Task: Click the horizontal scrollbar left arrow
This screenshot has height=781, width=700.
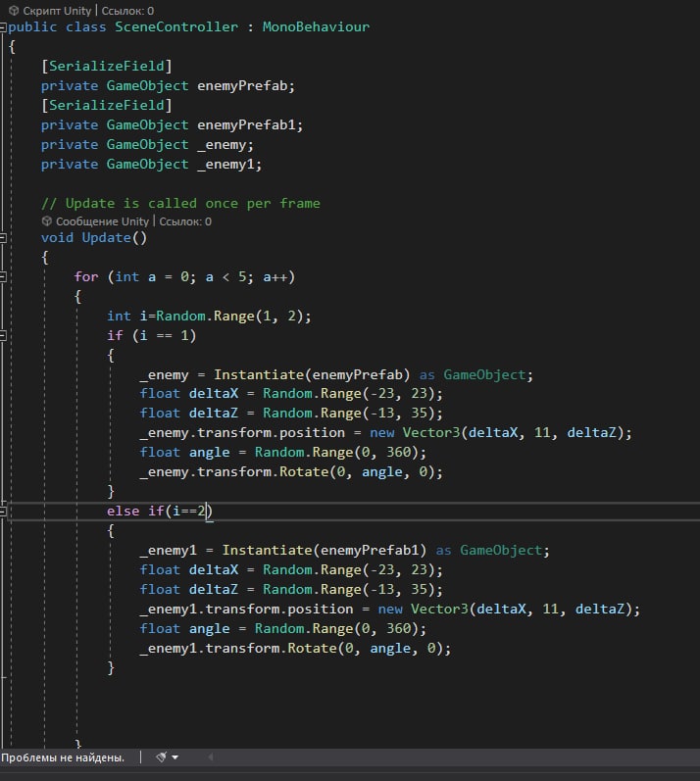Action: pos(211,757)
